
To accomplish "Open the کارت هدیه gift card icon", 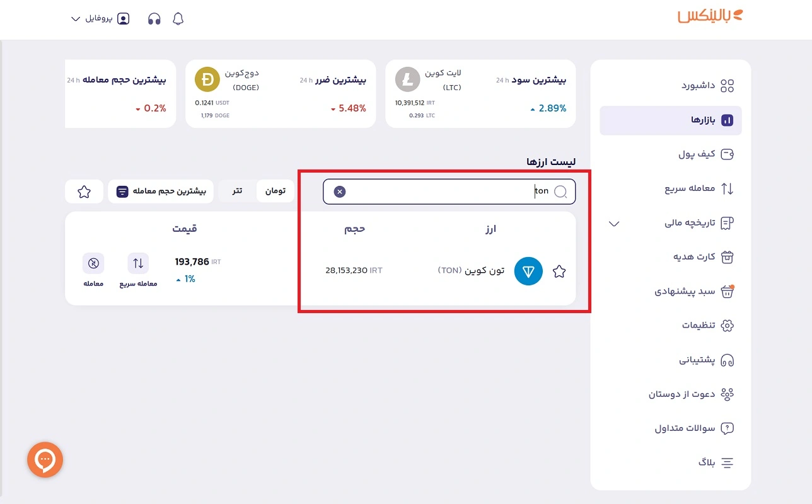I will click(726, 257).
